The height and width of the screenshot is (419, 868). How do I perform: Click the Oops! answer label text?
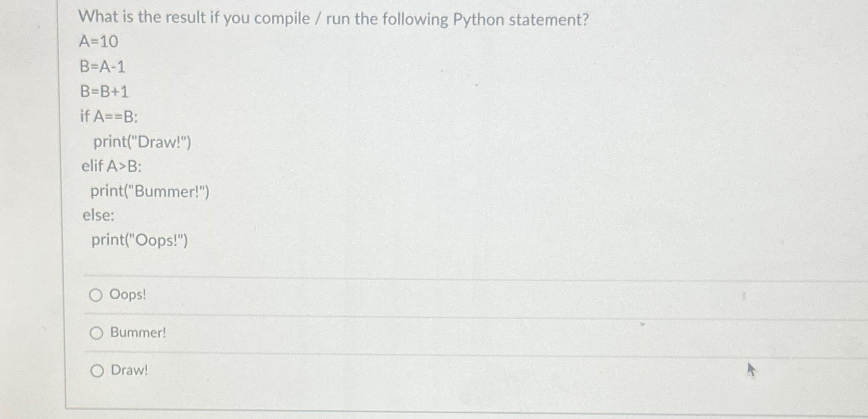(x=128, y=295)
